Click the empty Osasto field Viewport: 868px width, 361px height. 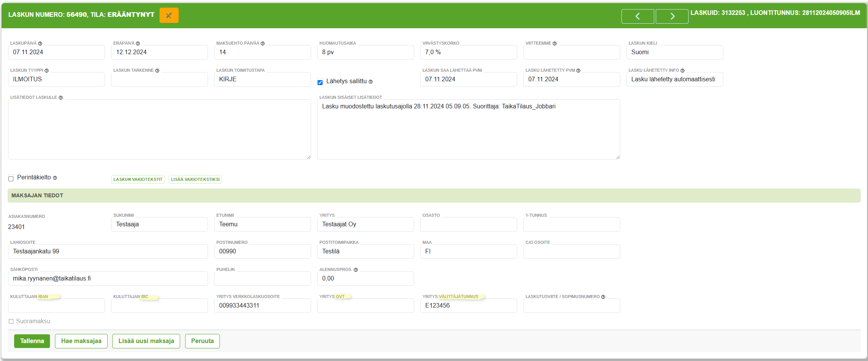pos(469,224)
